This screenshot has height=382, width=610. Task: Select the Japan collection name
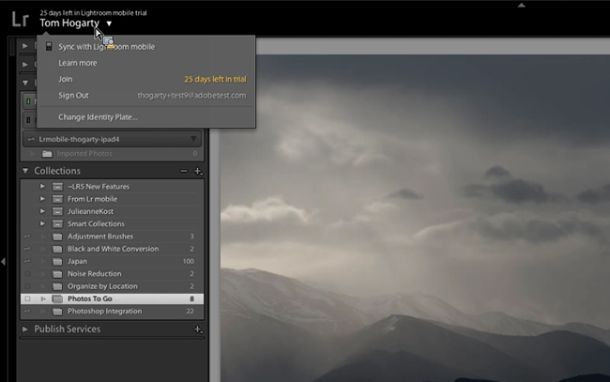(x=77, y=261)
